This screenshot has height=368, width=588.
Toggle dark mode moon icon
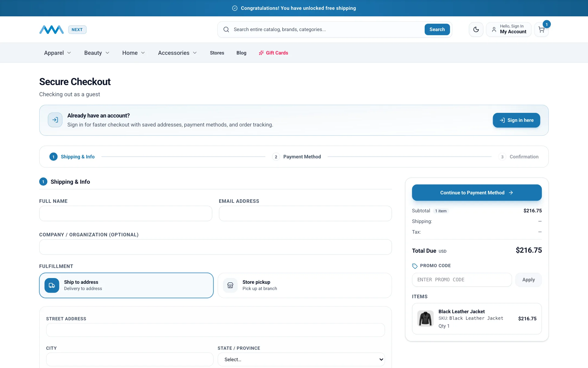[x=476, y=29]
